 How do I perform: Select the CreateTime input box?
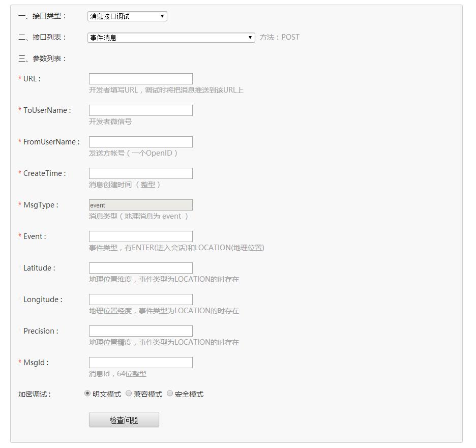point(140,173)
